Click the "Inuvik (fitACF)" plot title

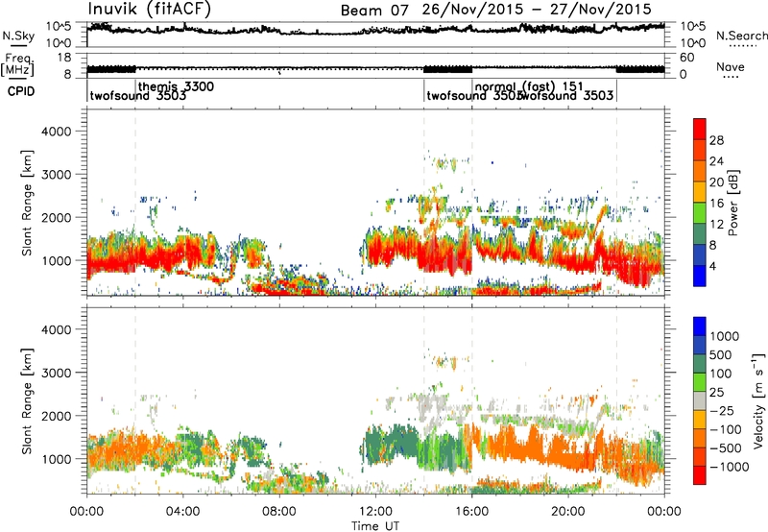(149, 9)
